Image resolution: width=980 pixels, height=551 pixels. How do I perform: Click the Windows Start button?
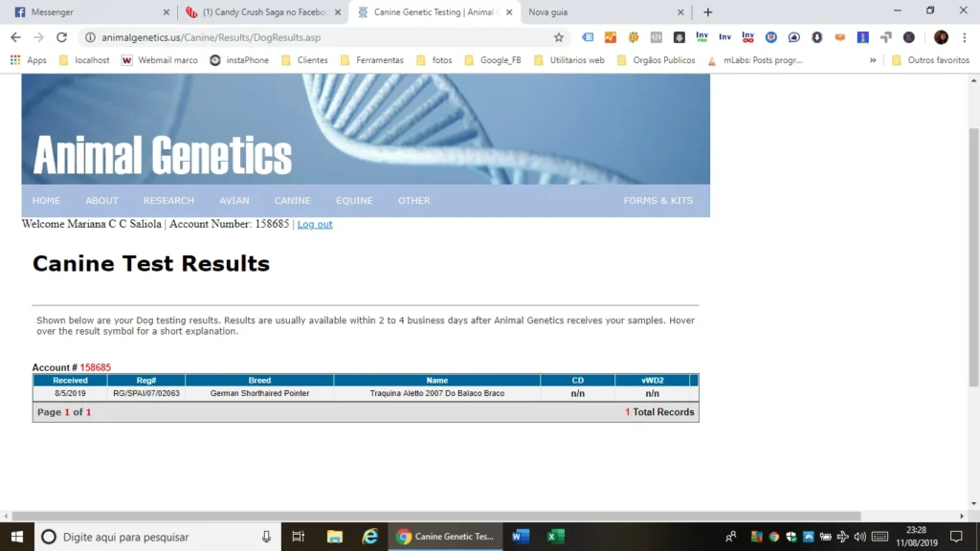point(17,537)
